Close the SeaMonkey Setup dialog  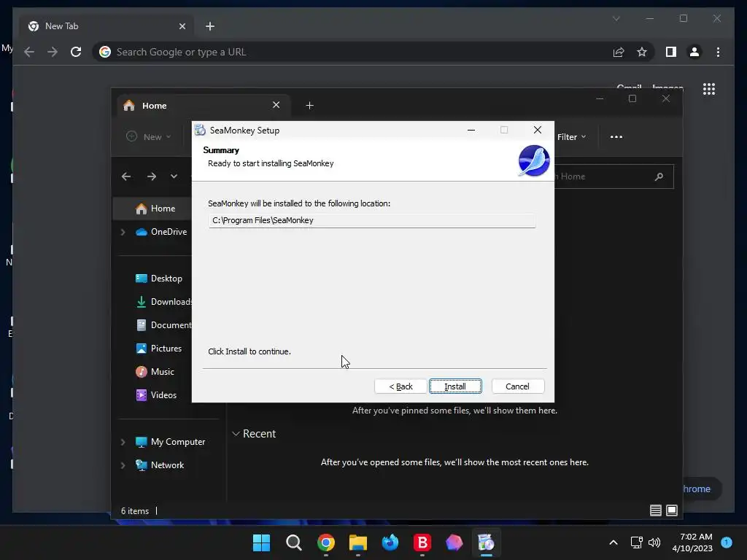coord(538,130)
